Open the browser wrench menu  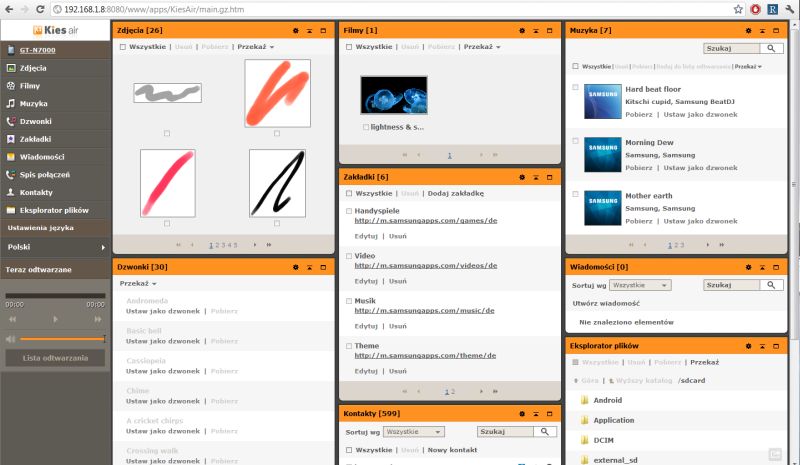[790, 9]
